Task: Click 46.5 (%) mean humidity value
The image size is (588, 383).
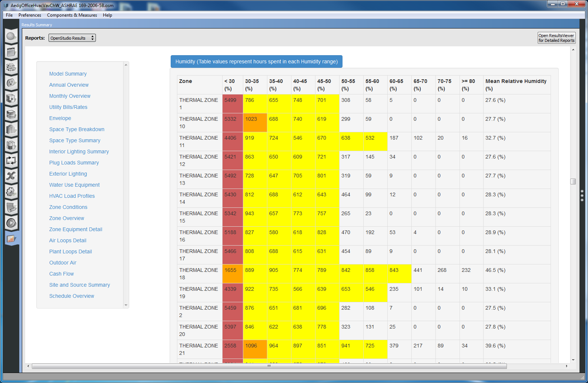Action: click(495, 270)
